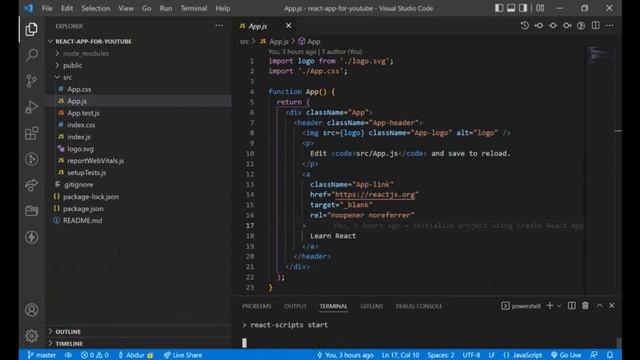Click the split editor icon
Screen dimensions: 640x360
coord(596,26)
